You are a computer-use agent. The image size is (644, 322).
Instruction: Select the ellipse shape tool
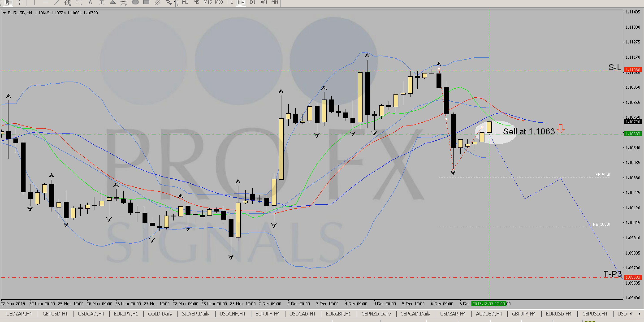click(x=135, y=2)
